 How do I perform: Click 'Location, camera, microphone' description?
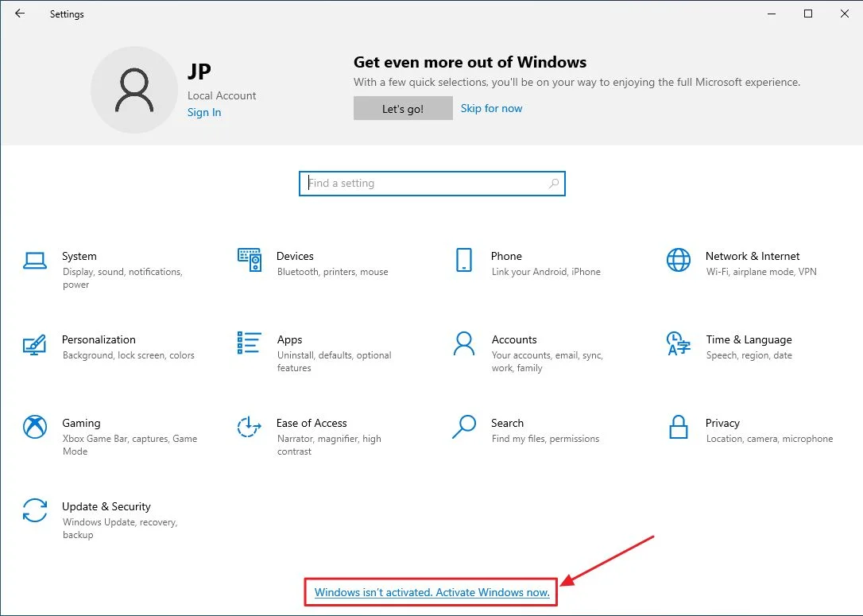(x=769, y=439)
